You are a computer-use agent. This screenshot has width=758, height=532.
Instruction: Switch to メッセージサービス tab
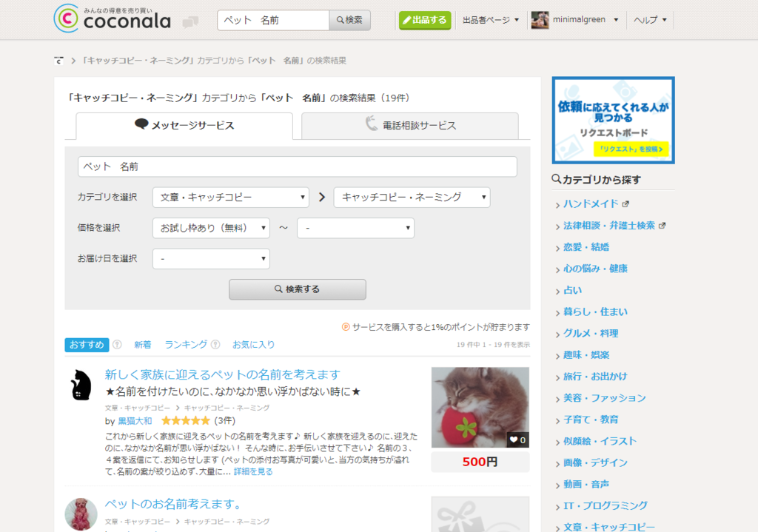[184, 126]
